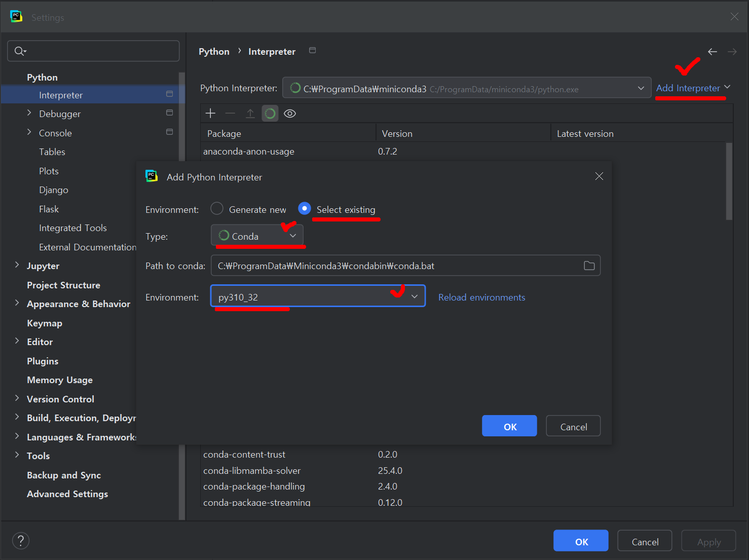749x560 pixels.
Task: Expand the Editor settings node
Action: [17, 341]
